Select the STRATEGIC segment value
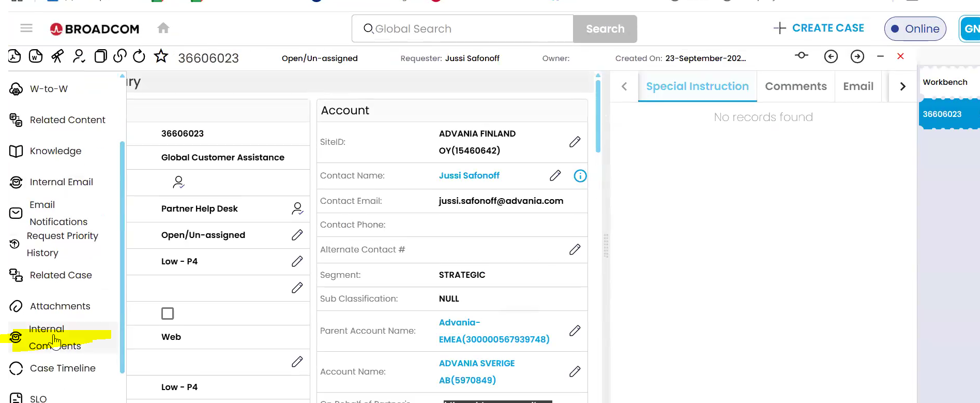 (462, 275)
